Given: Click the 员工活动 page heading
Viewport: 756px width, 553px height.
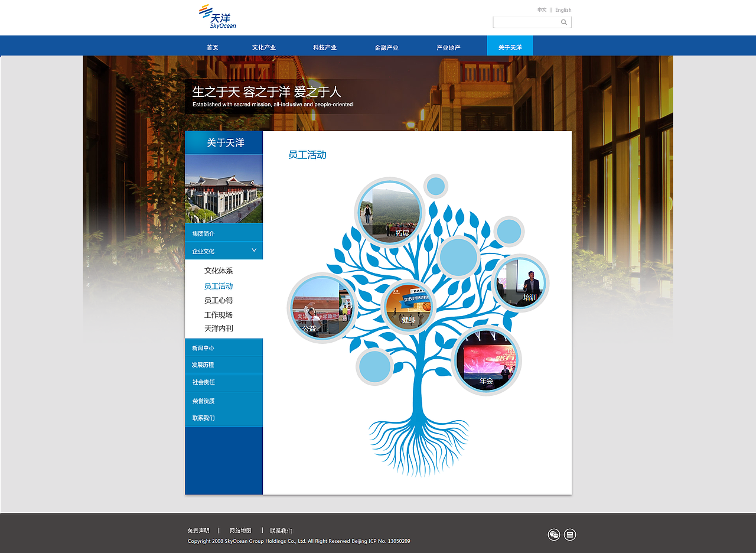Looking at the screenshot, I should [x=307, y=155].
